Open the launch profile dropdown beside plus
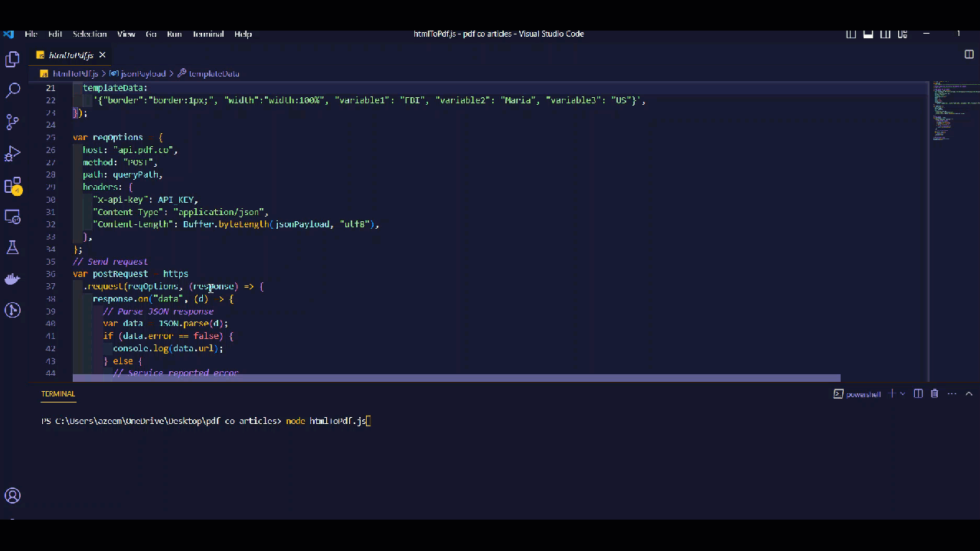 pyautogui.click(x=902, y=394)
